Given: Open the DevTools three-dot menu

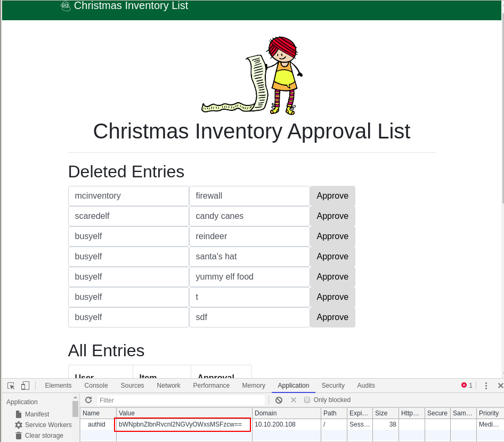Looking at the screenshot, I should point(486,386).
